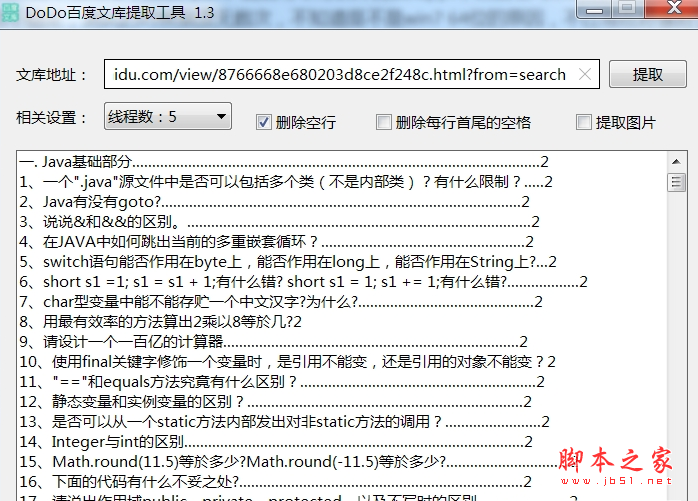The height and width of the screenshot is (501, 698).
Task: Click the line 2、Java有没有goto?
Action: (x=274, y=202)
